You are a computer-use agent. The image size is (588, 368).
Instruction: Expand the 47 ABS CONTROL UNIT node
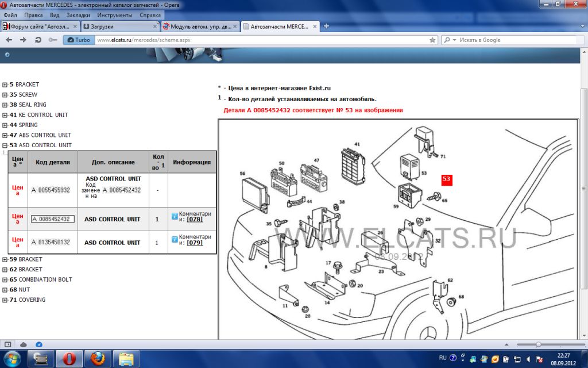[5, 136]
